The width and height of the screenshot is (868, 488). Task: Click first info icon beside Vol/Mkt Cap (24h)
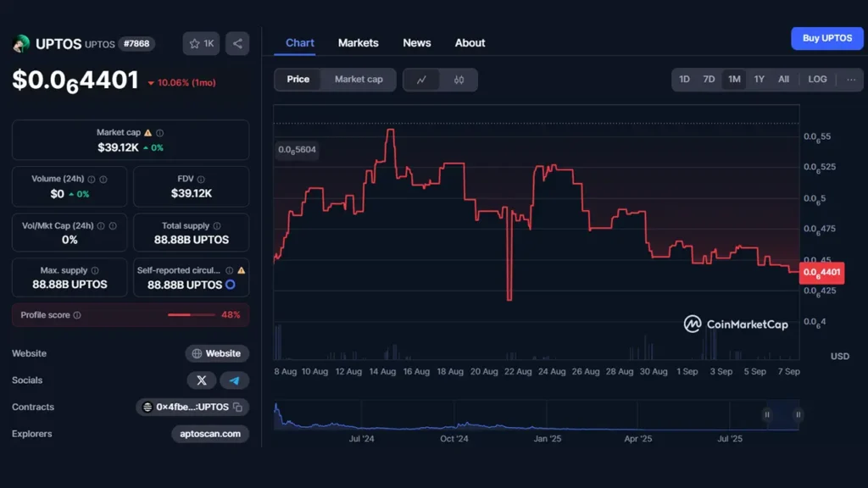101,225
